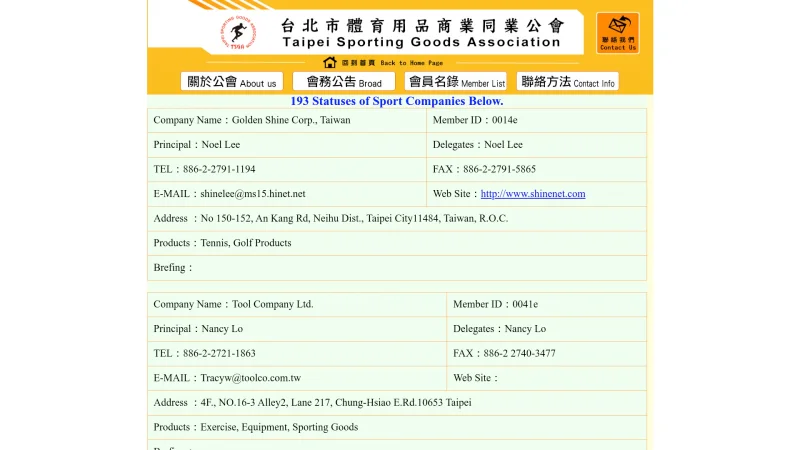Viewport: 800px width, 450px height.
Task: Click the Contact Us envelope icon
Action: (617, 33)
